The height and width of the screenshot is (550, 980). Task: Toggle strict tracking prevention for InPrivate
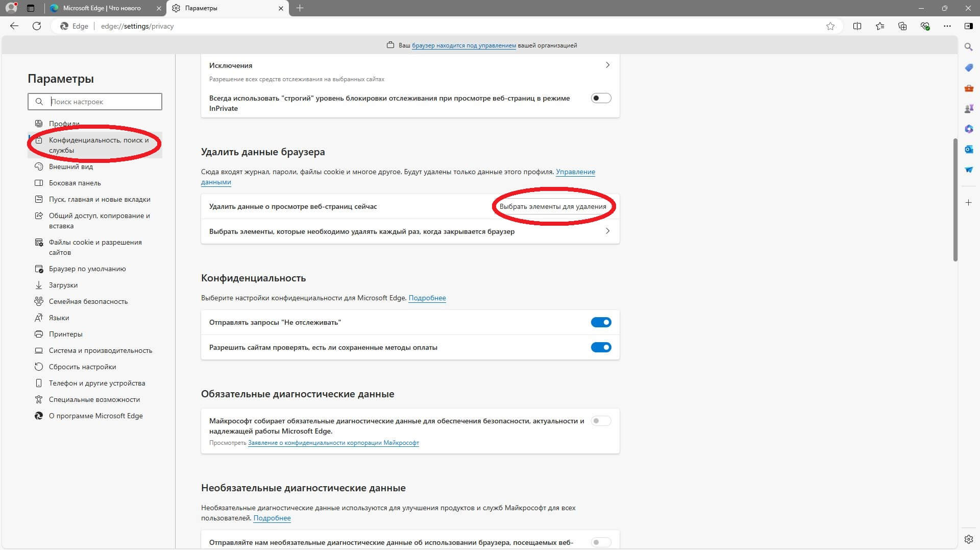coord(601,98)
